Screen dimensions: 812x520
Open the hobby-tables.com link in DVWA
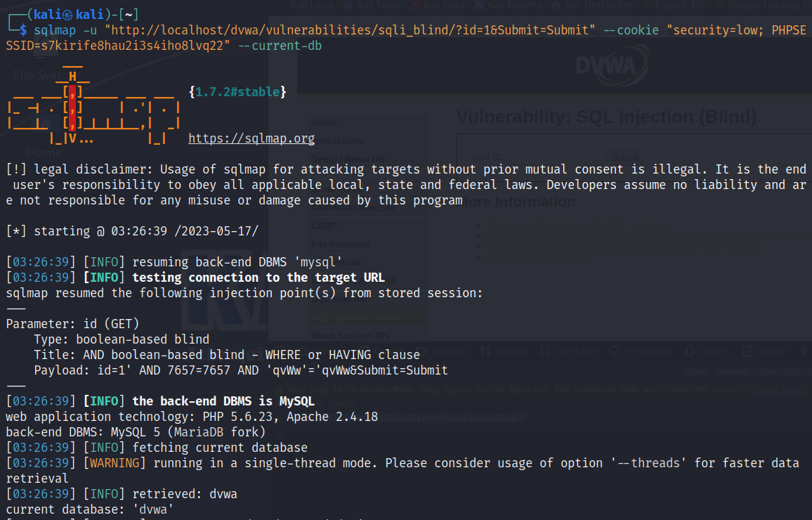pyautogui.click(x=539, y=257)
